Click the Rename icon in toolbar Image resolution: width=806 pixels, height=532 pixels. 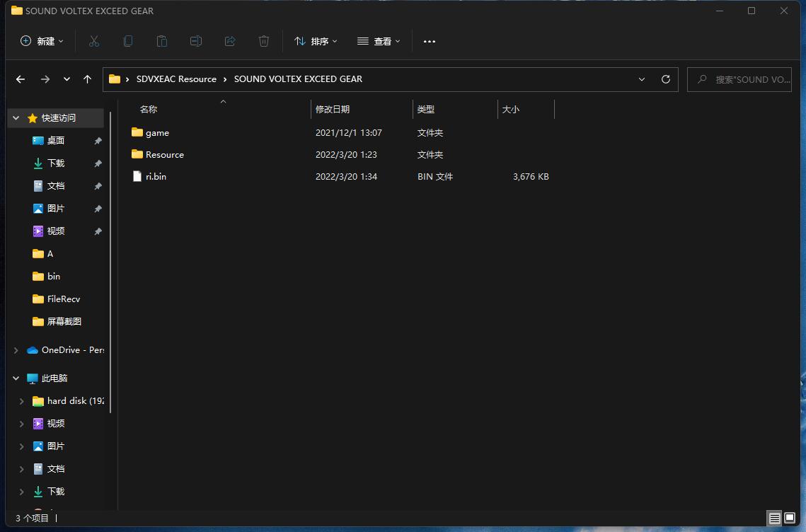tap(196, 41)
